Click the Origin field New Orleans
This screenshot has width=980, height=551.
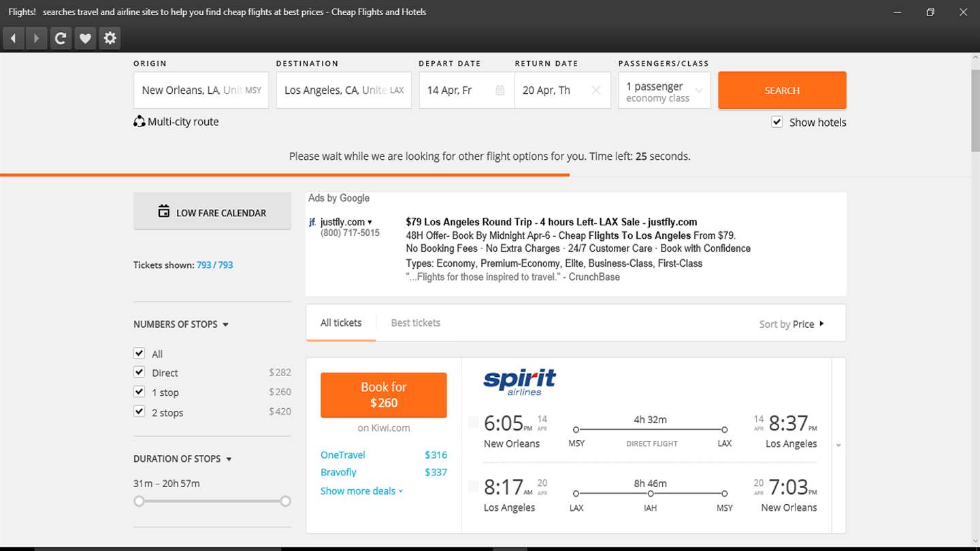(x=201, y=90)
